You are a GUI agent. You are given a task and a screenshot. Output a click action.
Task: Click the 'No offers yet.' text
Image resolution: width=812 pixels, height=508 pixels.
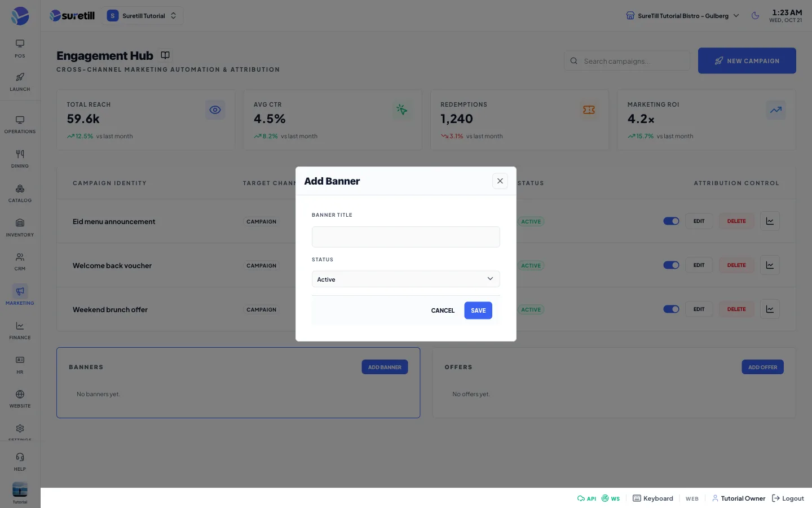click(471, 395)
